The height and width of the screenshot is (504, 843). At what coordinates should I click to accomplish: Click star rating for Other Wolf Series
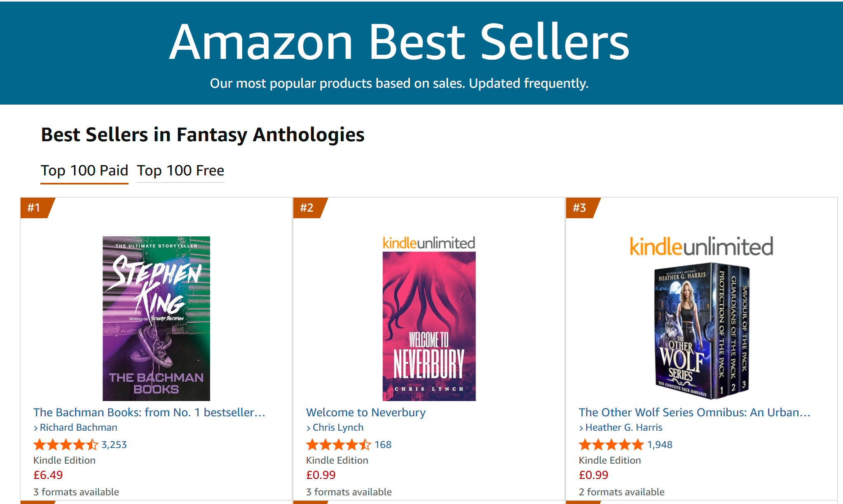pyautogui.click(x=611, y=445)
